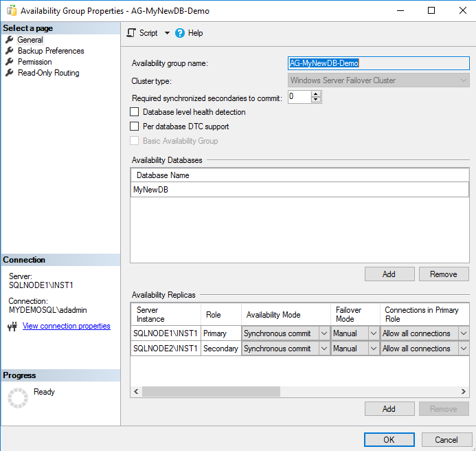Open Connections in Primary Role dropdown for SQLNODE1\INST1
Viewport: 476px width, 451px height.
(x=464, y=333)
